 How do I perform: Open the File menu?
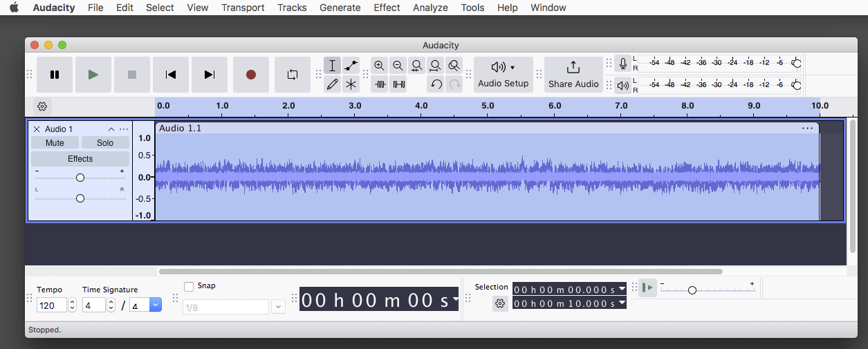[95, 8]
